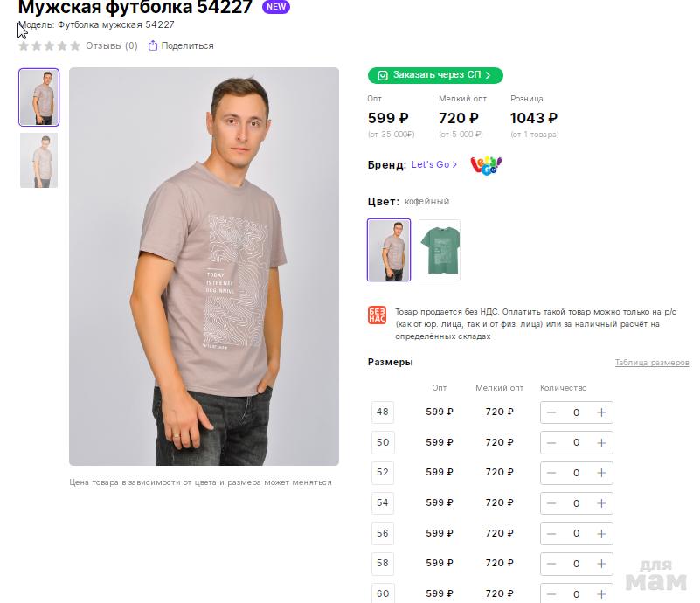This screenshot has width=700, height=603.
Task: Open Отзывы (0) reviews link
Action: coord(112,45)
